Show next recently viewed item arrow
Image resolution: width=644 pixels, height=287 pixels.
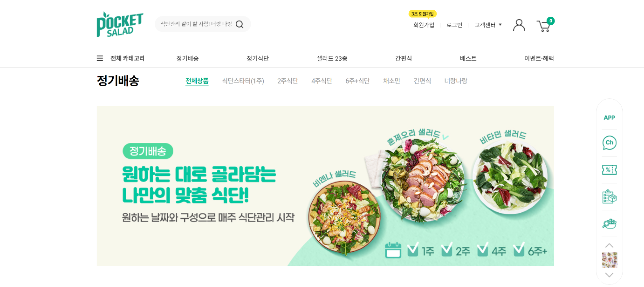(x=609, y=275)
